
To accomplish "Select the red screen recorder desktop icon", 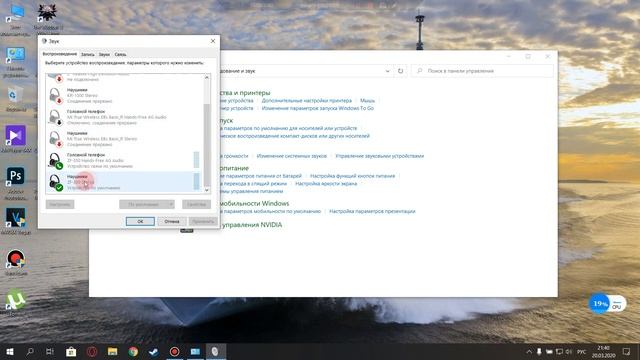I will (x=16, y=259).
